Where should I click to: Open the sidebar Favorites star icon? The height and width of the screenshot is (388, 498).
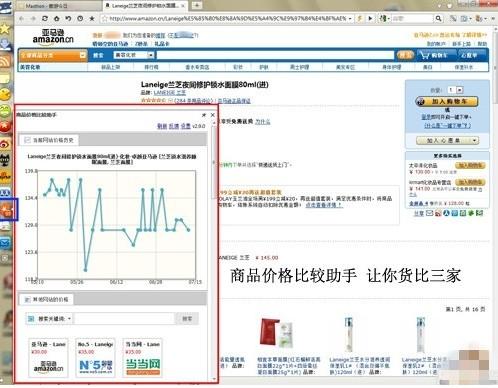[5, 28]
